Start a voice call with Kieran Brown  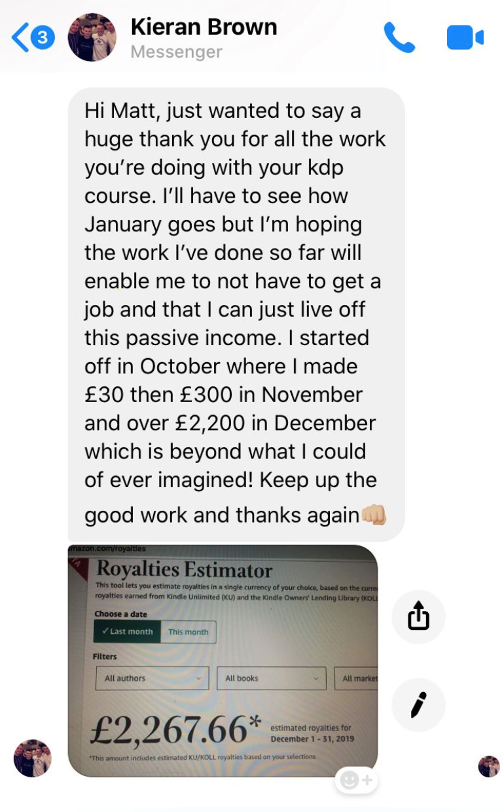399,37
